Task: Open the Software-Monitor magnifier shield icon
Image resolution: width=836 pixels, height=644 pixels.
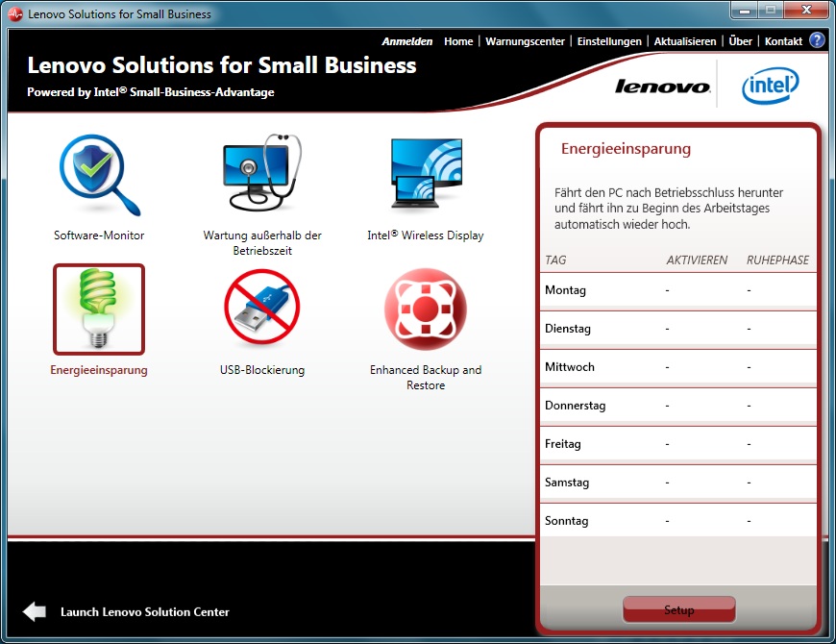Action: pos(99,175)
